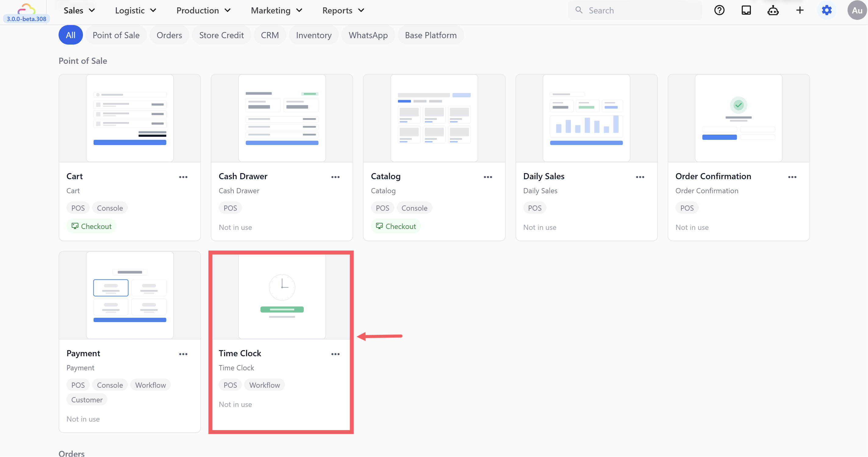The width and height of the screenshot is (868, 457).
Task: Click the Console tag on Cart card
Action: pyautogui.click(x=110, y=208)
